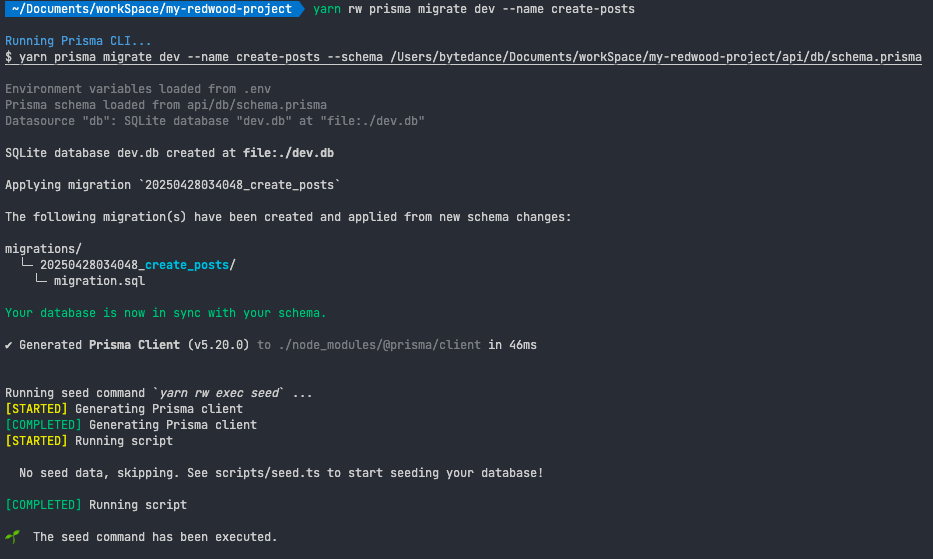
Task: Click the 20250428034048_create_posts folder tree entry
Action: (137, 265)
